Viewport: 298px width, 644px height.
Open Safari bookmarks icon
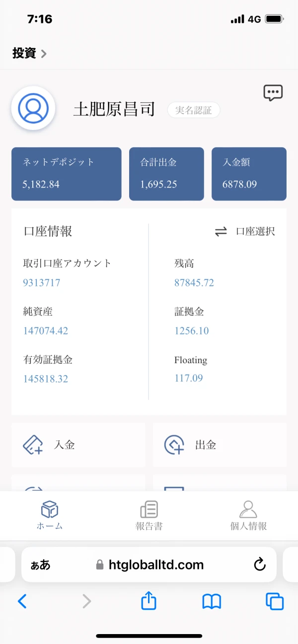[x=212, y=601]
